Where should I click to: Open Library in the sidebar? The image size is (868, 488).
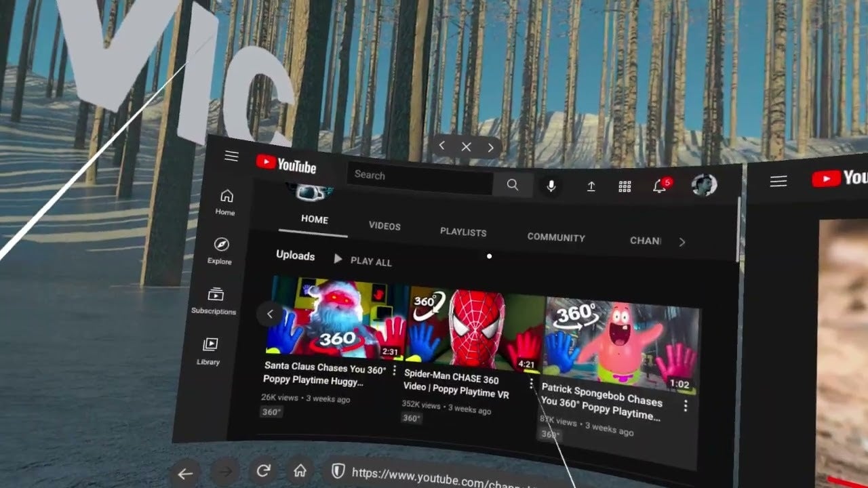pyautogui.click(x=209, y=352)
